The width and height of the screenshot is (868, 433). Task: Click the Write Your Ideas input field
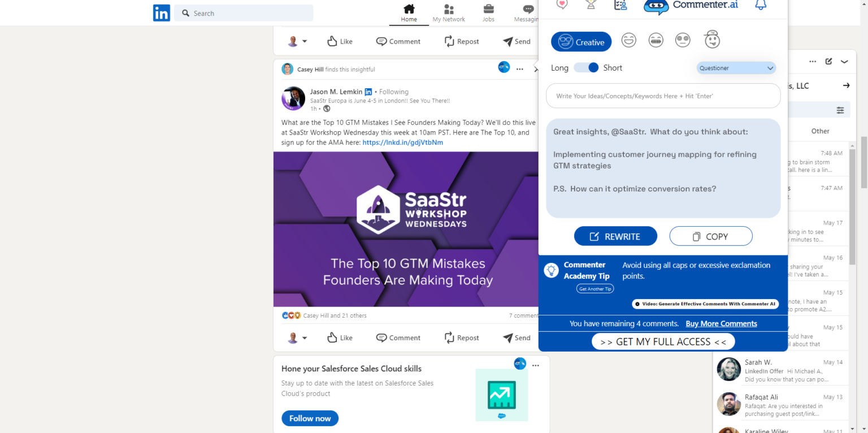663,96
